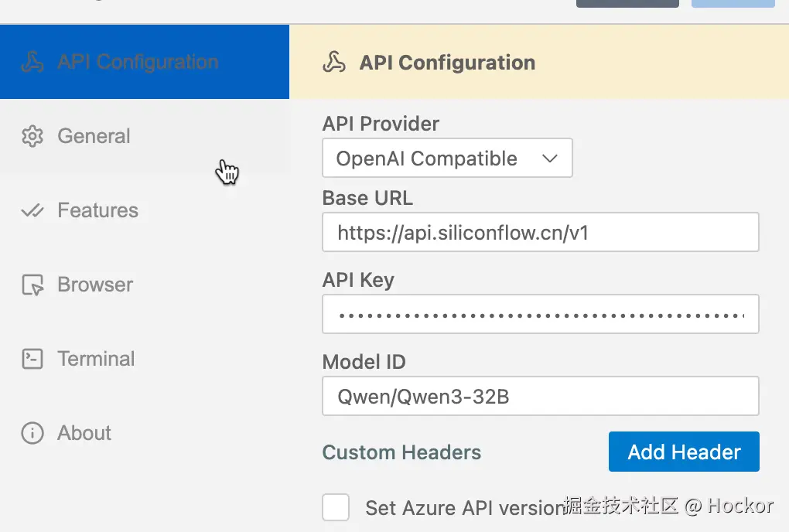
Task: Go to the Browser settings tab
Action: 95,285
